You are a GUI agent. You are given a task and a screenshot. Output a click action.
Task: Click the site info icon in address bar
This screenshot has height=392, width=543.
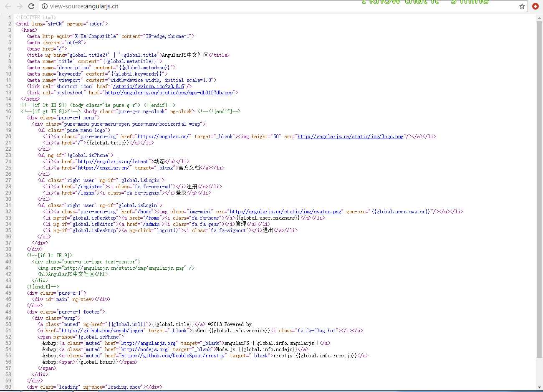[x=45, y=6]
